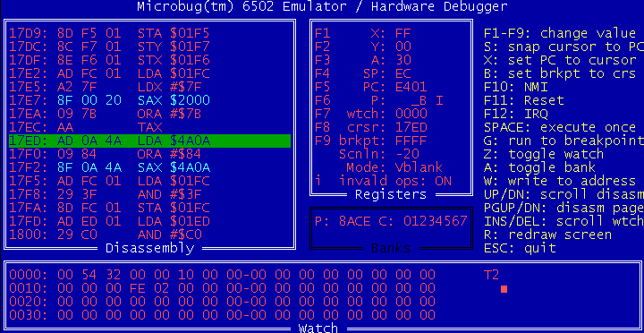Click the F1 key label in Registers

point(323,33)
